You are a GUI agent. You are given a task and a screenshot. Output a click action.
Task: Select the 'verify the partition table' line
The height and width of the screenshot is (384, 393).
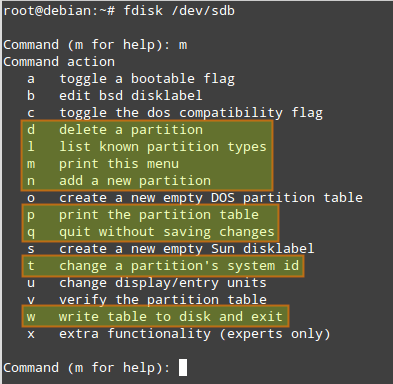[147, 300]
